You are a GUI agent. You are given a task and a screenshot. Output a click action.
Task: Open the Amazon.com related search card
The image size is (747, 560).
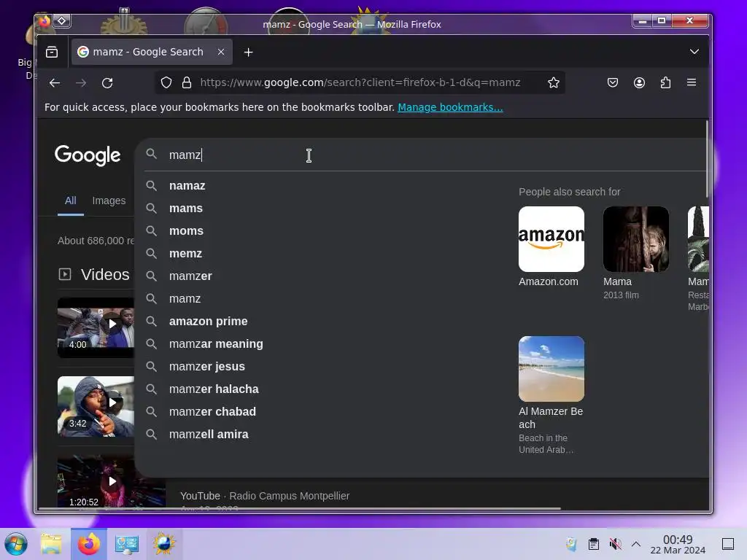point(551,246)
